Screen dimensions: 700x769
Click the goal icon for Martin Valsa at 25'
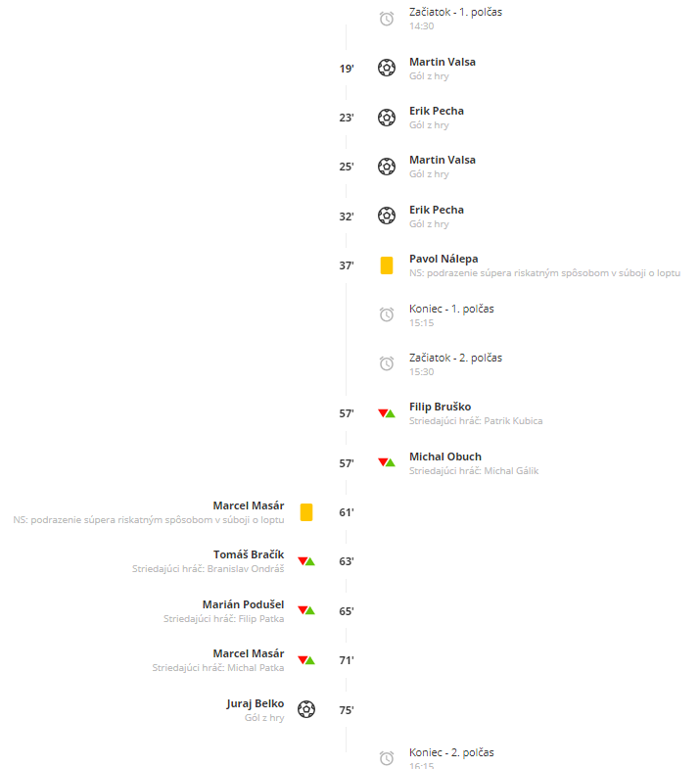click(387, 167)
